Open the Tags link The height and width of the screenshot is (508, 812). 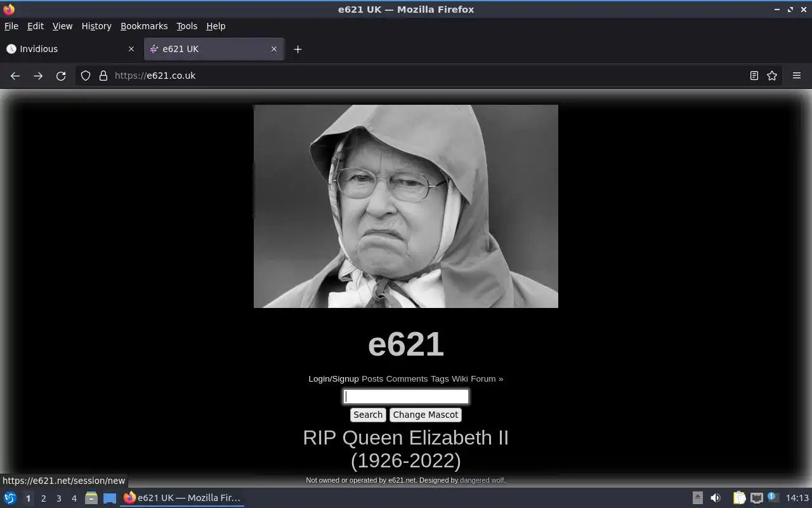click(440, 378)
